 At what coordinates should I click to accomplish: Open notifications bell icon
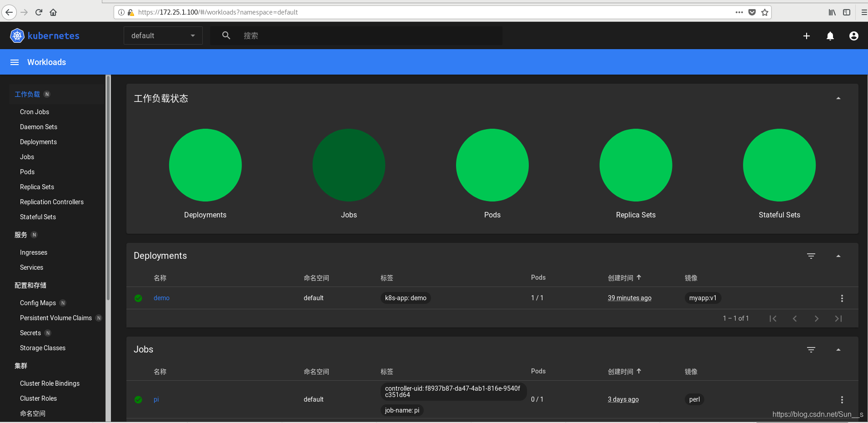pyautogui.click(x=830, y=36)
